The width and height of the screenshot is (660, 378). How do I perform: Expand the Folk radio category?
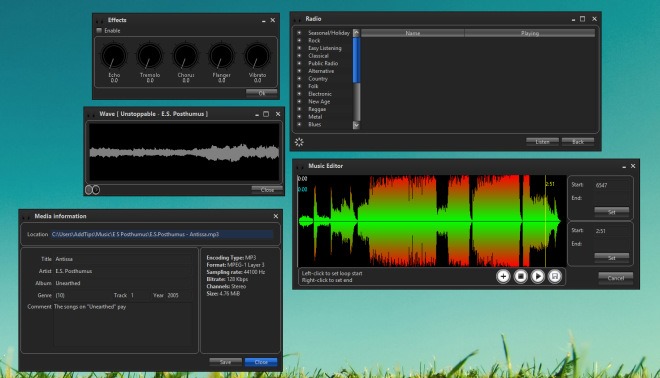299,86
